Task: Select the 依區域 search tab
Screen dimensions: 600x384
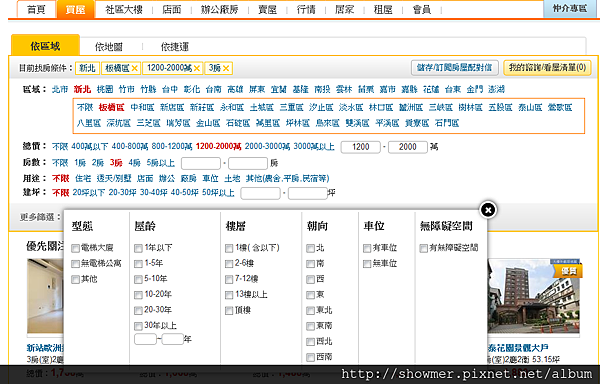Action: pyautogui.click(x=45, y=46)
